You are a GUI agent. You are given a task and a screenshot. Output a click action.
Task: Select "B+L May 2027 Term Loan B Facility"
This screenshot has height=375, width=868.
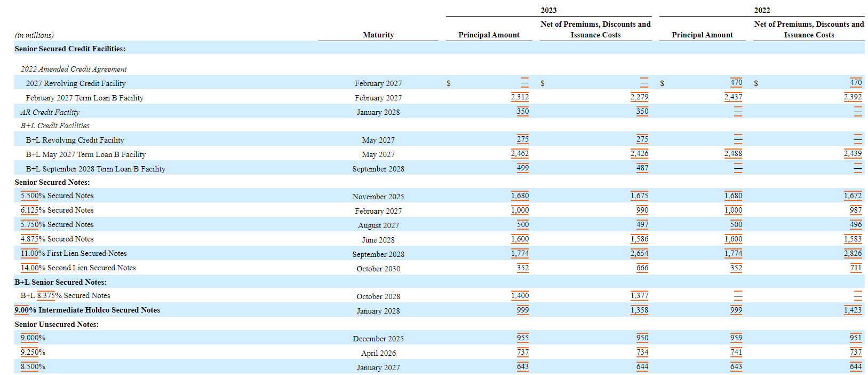pyautogui.click(x=85, y=154)
